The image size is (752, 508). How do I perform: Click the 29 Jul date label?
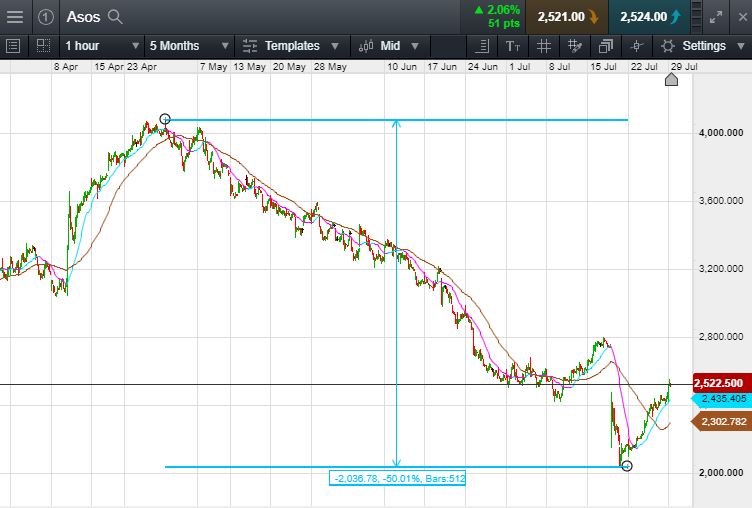pyautogui.click(x=684, y=67)
